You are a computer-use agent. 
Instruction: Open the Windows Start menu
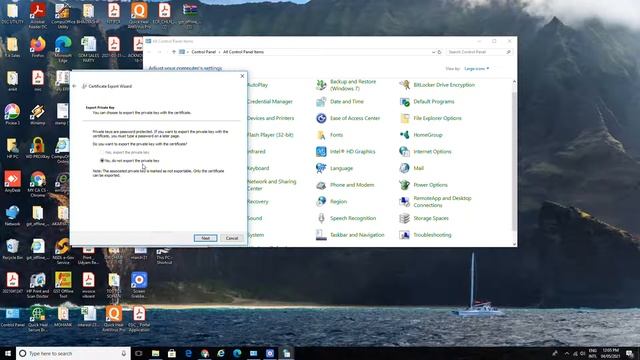click(x=8, y=353)
